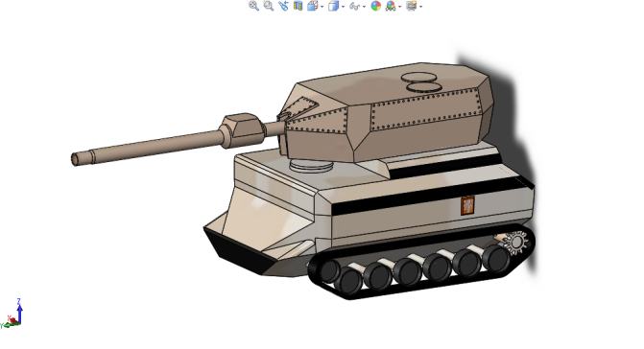This screenshot has width=644, height=349.
Task: Click the Hide/Show Items glasses icon
Action: coord(355,6)
